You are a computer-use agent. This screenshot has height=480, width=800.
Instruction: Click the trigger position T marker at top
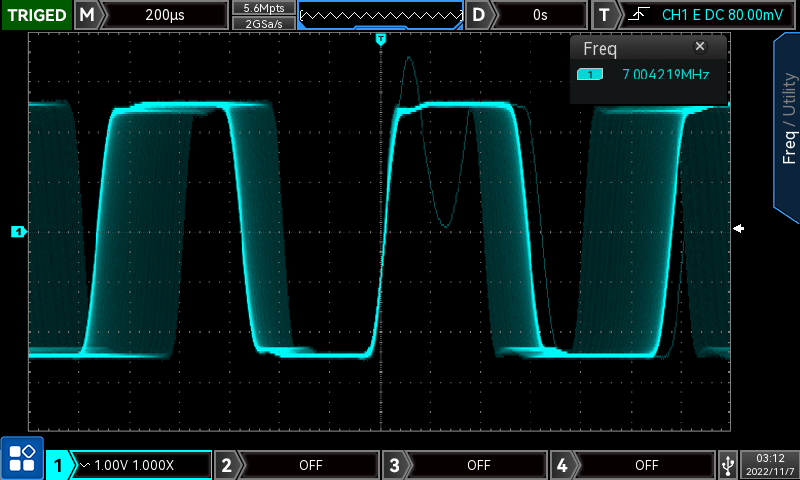[380, 39]
